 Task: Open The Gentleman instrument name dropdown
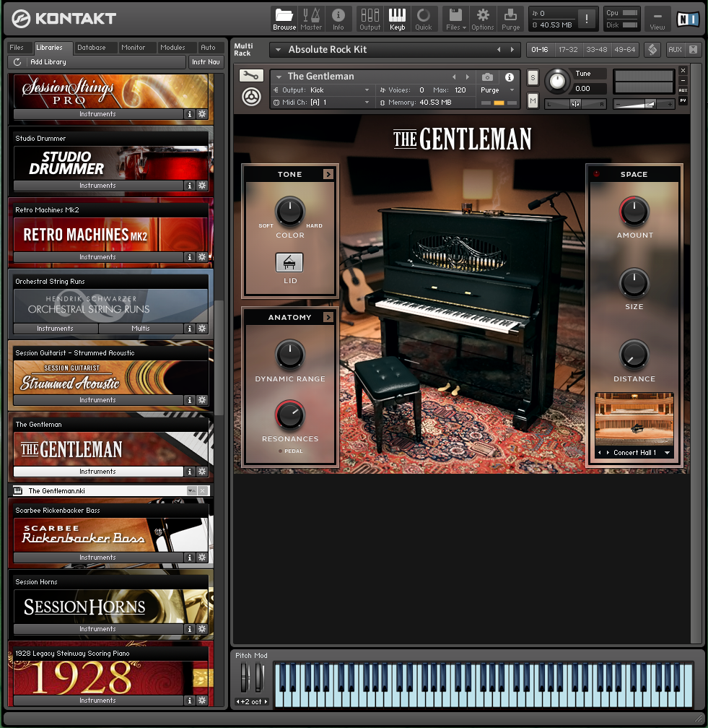click(x=279, y=77)
